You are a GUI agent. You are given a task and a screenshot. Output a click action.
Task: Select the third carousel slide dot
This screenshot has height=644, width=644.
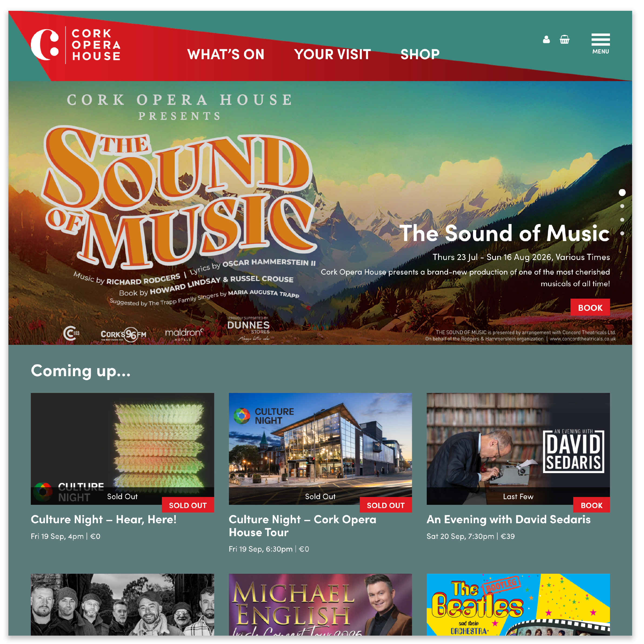pyautogui.click(x=622, y=220)
